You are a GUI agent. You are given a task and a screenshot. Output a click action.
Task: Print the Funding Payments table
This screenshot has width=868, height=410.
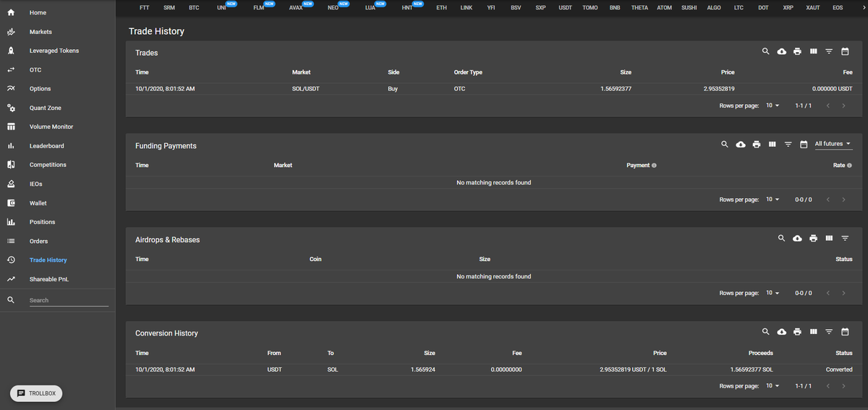757,144
